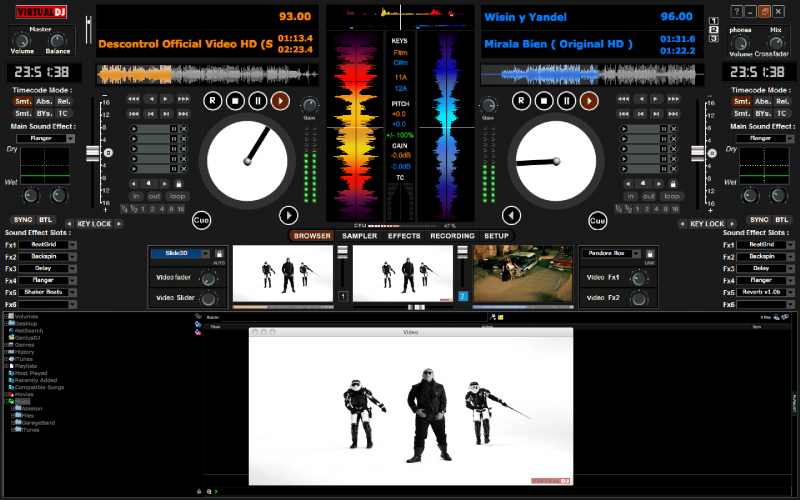Toggle left deck BYs. option

point(44,114)
